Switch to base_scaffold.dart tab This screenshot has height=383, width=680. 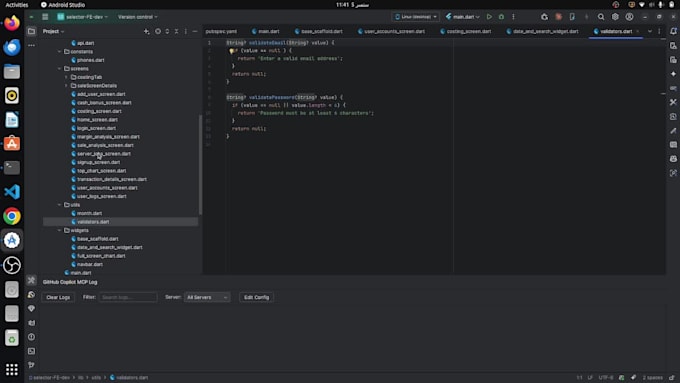pos(318,31)
